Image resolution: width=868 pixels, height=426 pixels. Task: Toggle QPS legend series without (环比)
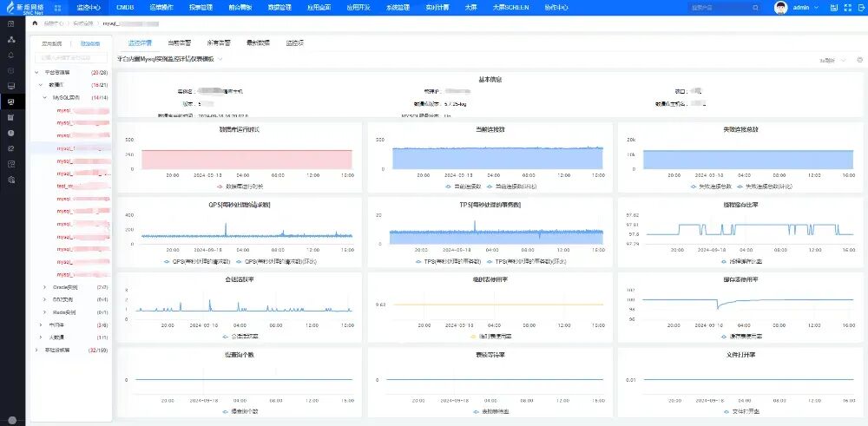coord(197,261)
